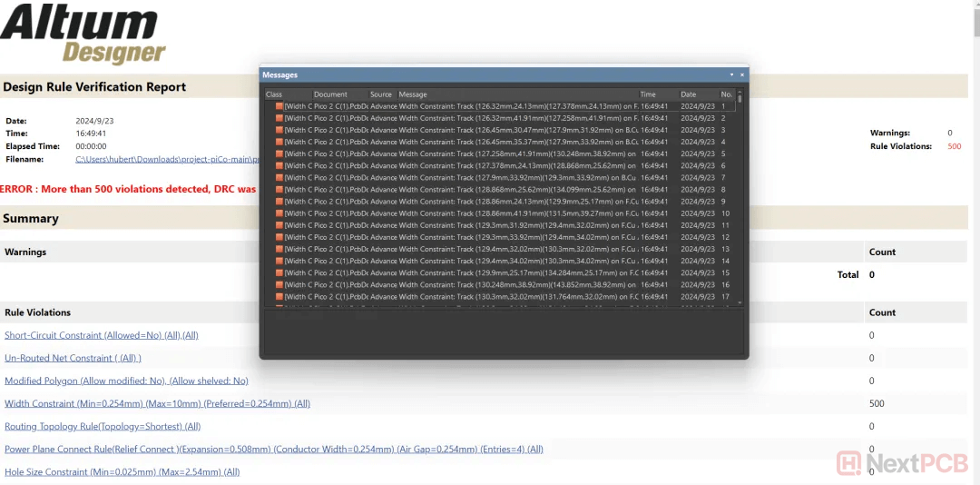Viewport: 980px width, 485px height.
Task: Open the Width Constraint rule violations link
Action: [x=157, y=403]
